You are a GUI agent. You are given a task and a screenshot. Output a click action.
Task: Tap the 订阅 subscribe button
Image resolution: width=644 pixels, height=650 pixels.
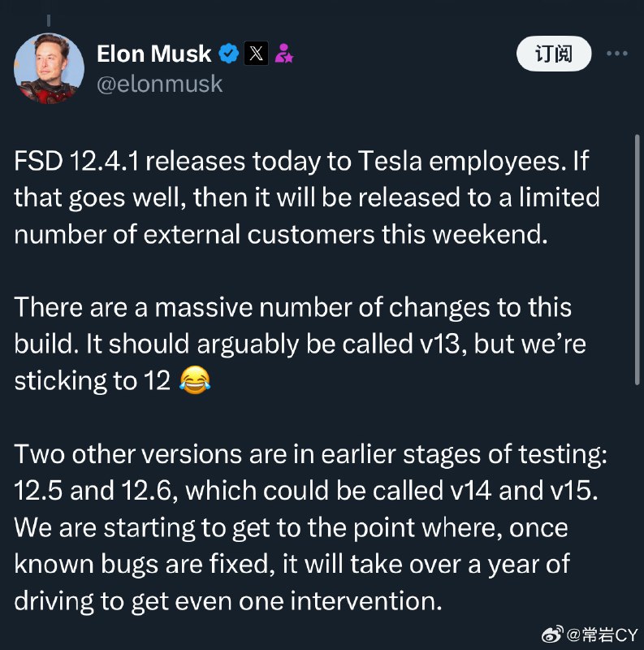click(554, 54)
